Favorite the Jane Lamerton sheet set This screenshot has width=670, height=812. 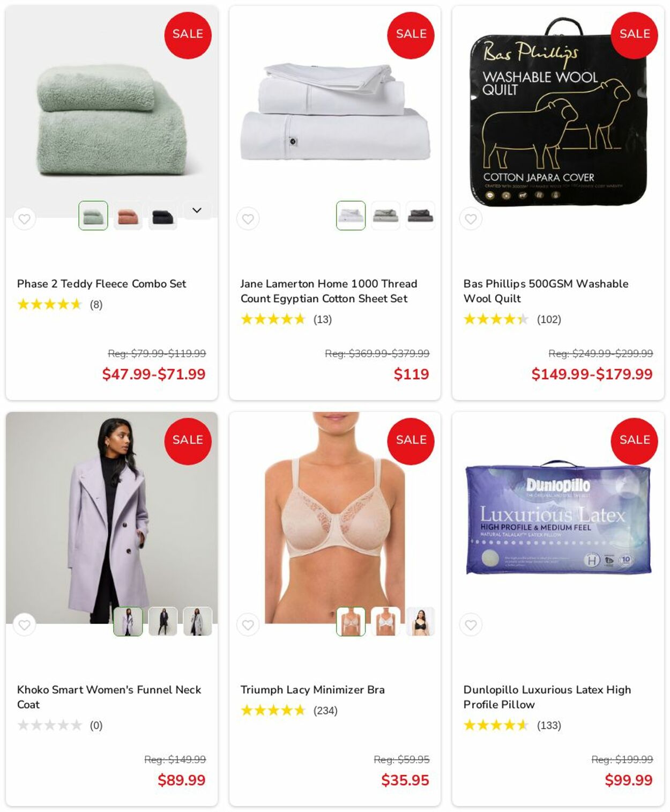point(248,219)
